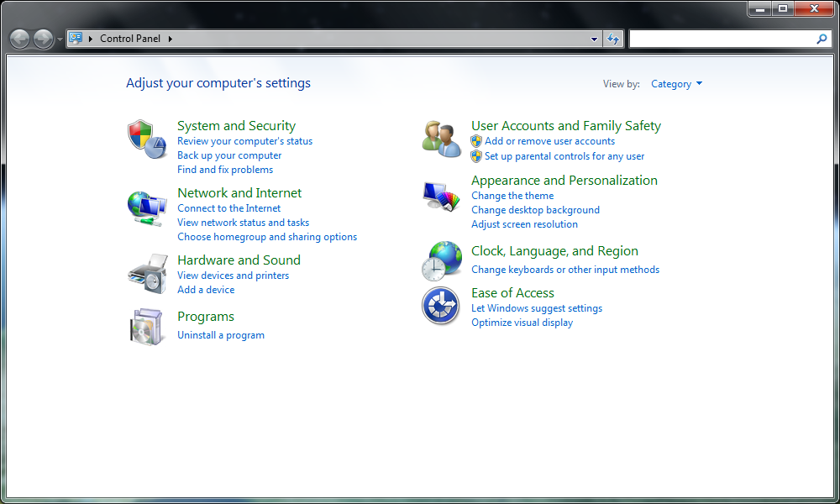
Task: Close the Control Panel window
Action: [x=814, y=8]
